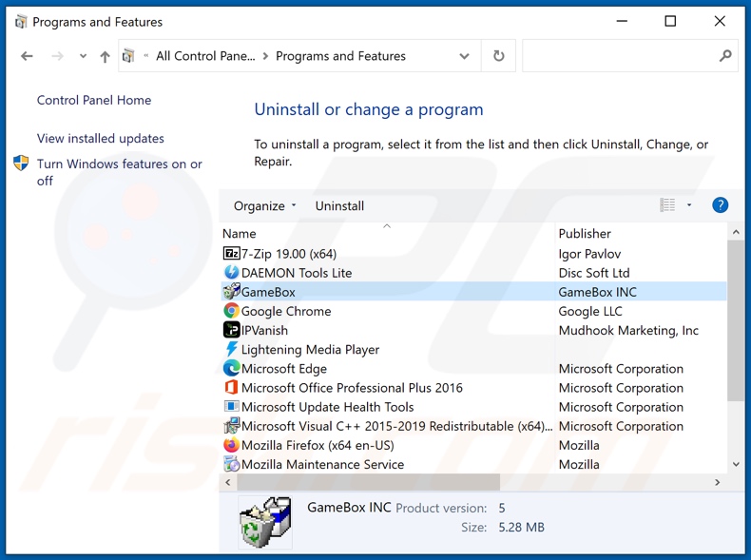Viewport: 751px width, 560px height.
Task: Select the Mudhook Marketing, Inc cell
Action: click(628, 330)
